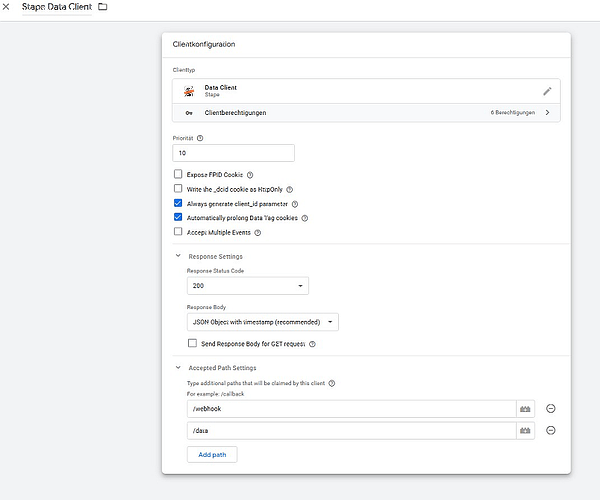This screenshot has width=600, height=500.
Task: Edit the Stape Data Client name field
Action: coord(57,7)
